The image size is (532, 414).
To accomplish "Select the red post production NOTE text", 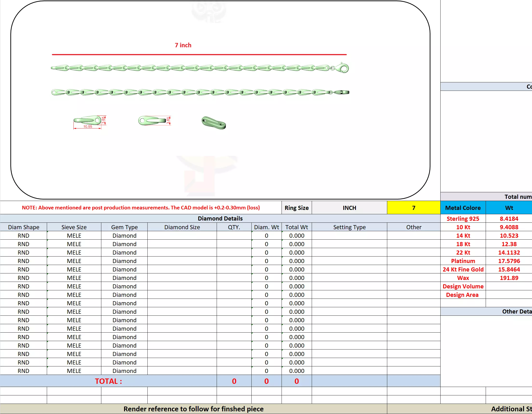I will coord(141,207).
